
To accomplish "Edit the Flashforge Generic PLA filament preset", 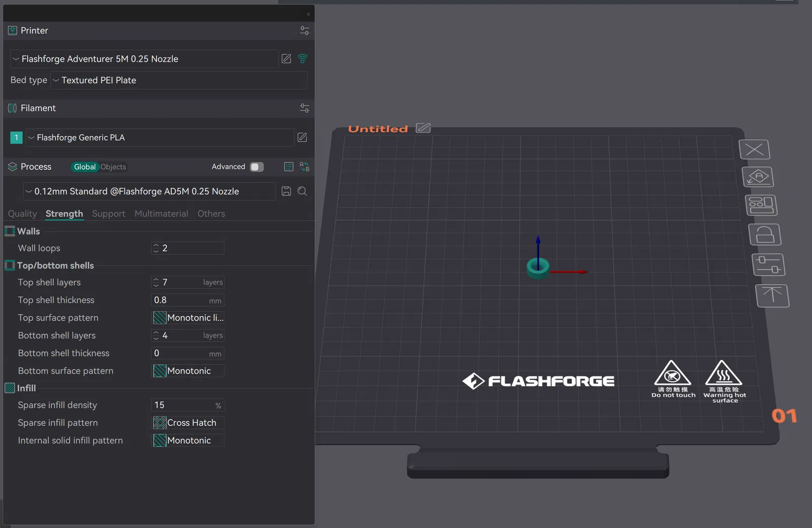I will point(302,137).
